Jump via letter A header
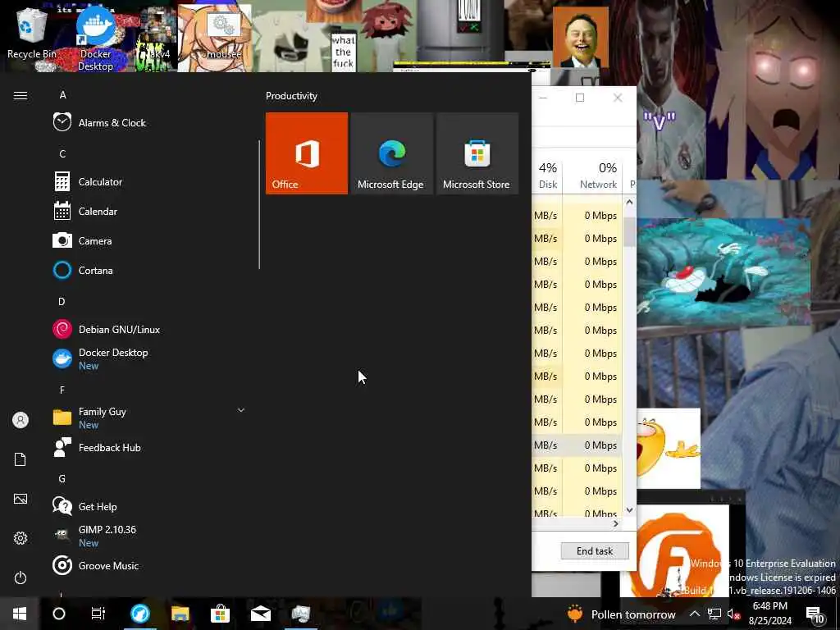 pos(62,95)
